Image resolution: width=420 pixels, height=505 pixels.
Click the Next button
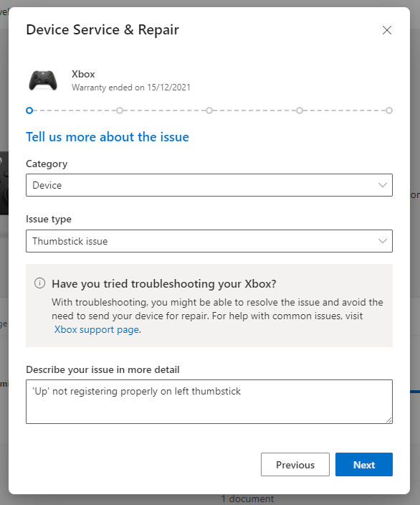[364, 464]
